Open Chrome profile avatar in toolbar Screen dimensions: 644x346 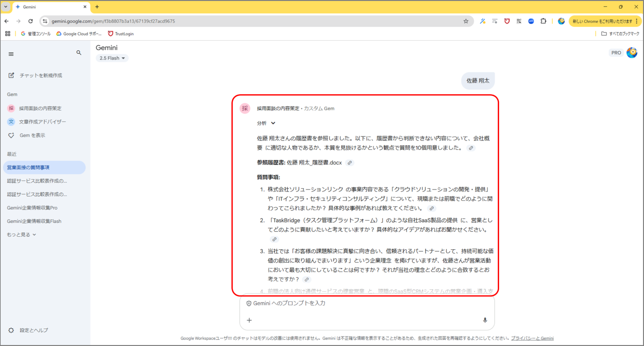561,21
